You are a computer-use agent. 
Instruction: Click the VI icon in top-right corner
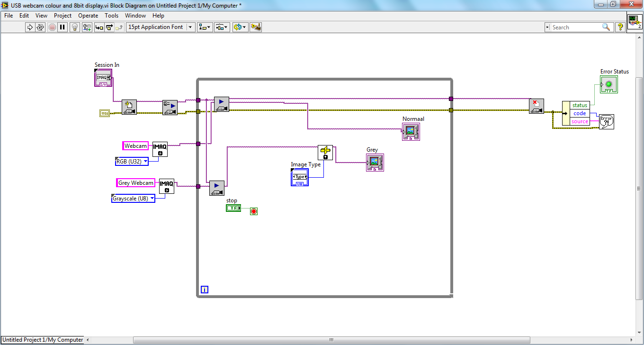click(x=635, y=22)
